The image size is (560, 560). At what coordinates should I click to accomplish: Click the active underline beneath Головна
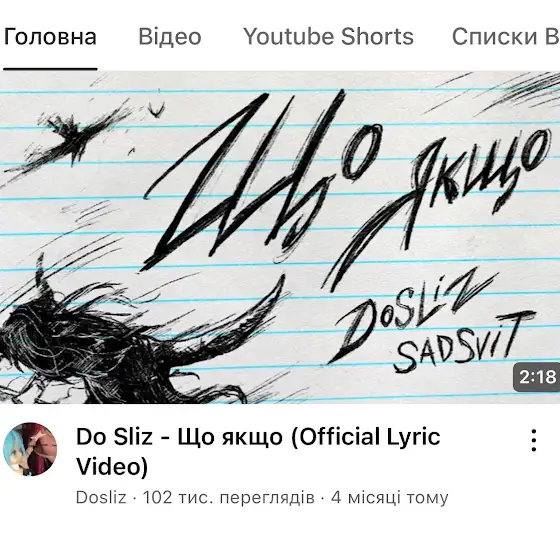50,69
